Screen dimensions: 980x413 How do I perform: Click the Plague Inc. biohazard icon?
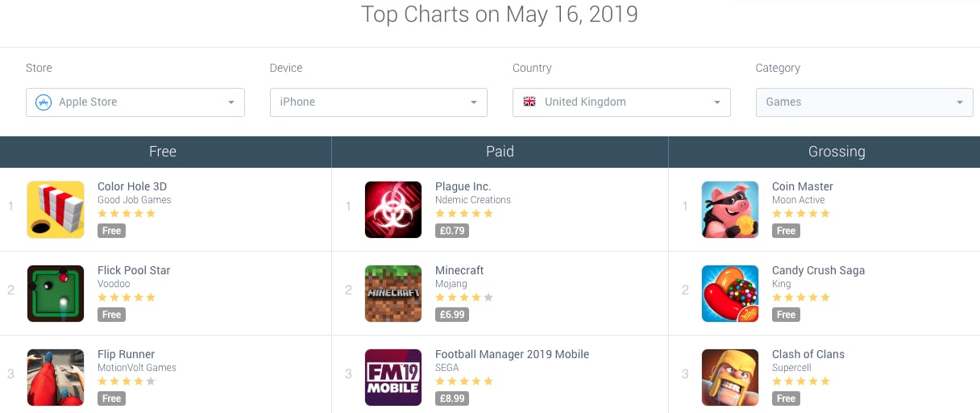[393, 210]
